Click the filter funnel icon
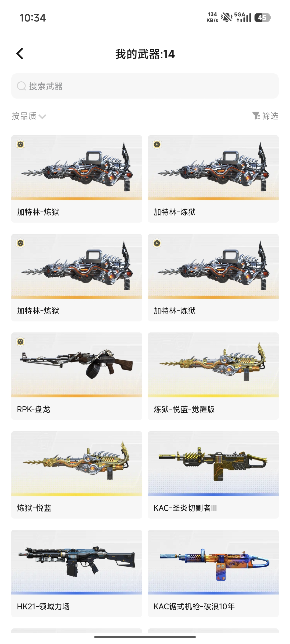The height and width of the screenshot is (644, 290). (256, 116)
